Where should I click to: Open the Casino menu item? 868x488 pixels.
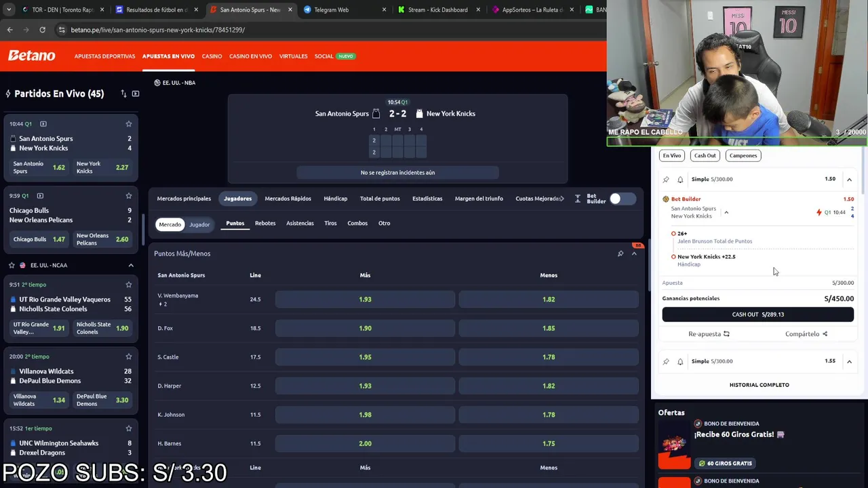[x=212, y=56]
